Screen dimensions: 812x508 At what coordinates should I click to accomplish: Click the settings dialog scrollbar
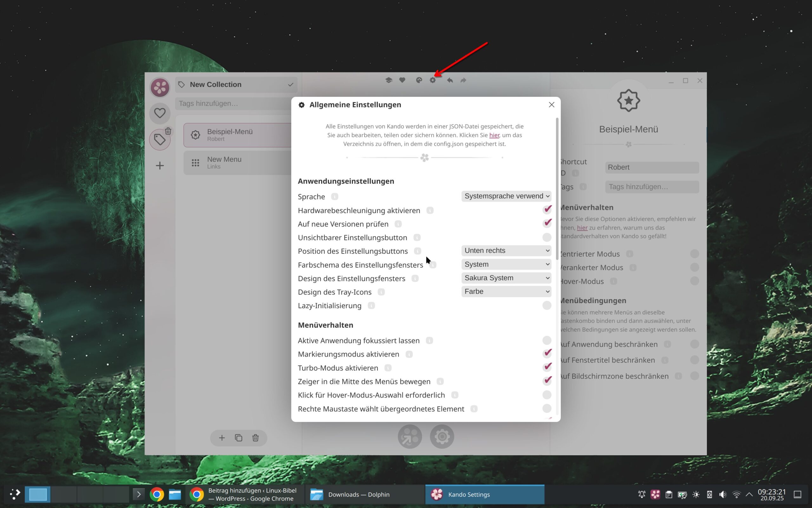[x=557, y=189]
